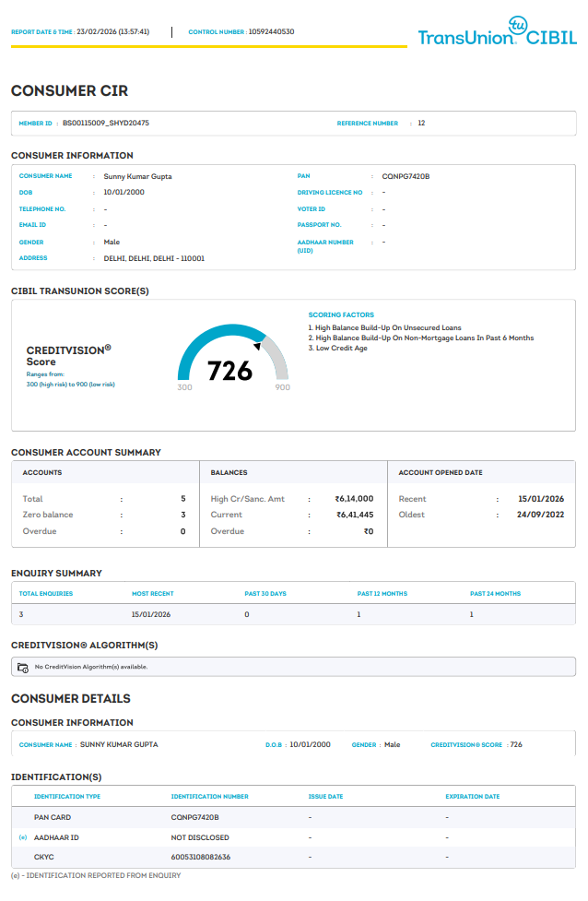The image size is (588, 901).
Task: Click EXPIRATION DATE column header
Action: point(473,797)
